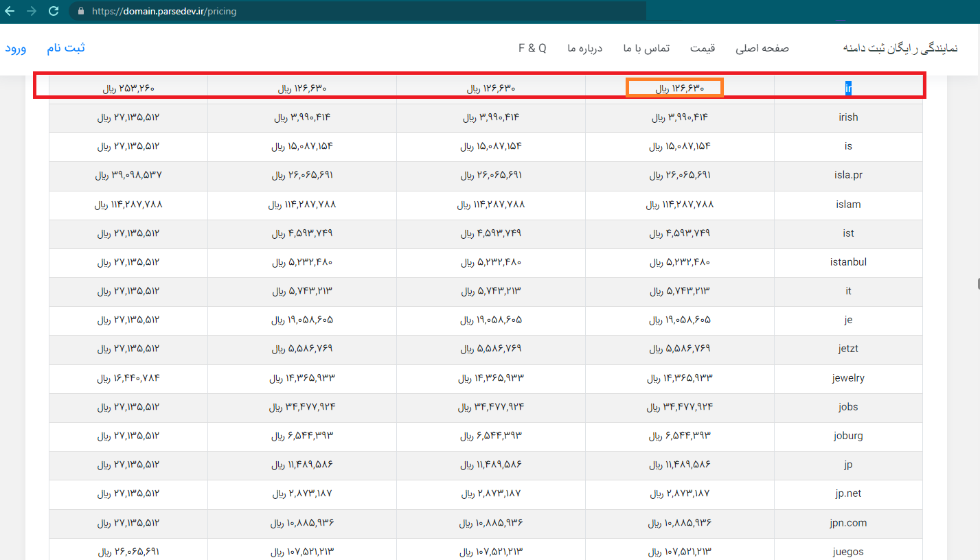Open the صفحه اصلی menu item
The width and height of the screenshot is (980, 560).
(x=762, y=48)
